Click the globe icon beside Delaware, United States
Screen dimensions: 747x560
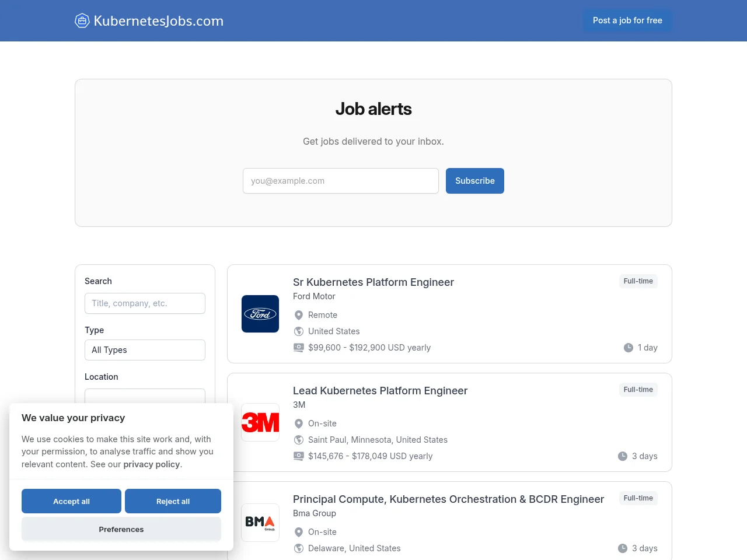[x=299, y=548]
